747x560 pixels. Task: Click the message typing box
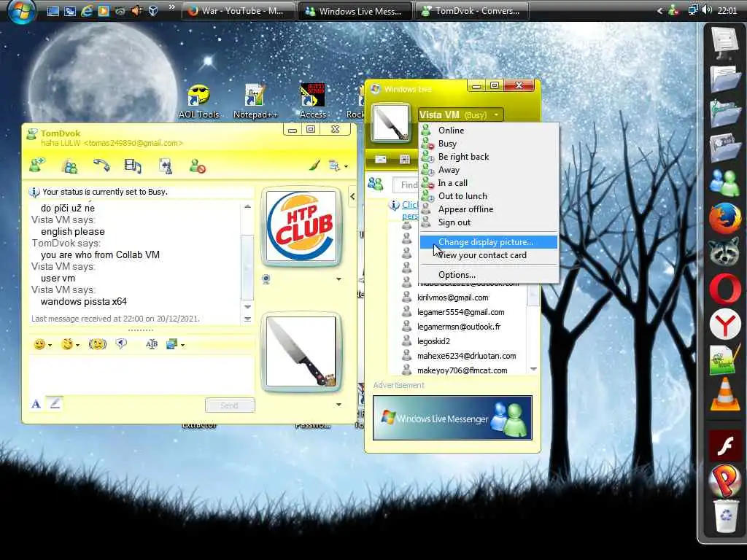pyautogui.click(x=141, y=376)
